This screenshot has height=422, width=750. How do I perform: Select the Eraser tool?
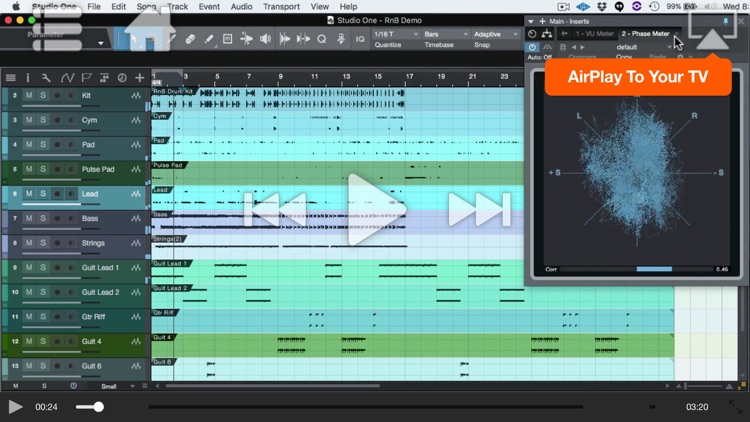[x=190, y=39]
